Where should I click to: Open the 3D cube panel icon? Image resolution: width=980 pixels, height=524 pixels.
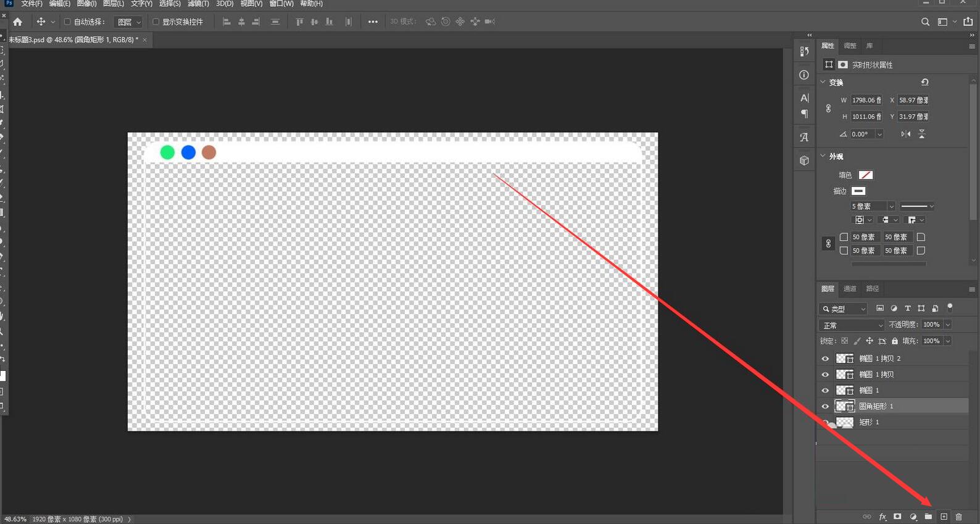coord(804,160)
